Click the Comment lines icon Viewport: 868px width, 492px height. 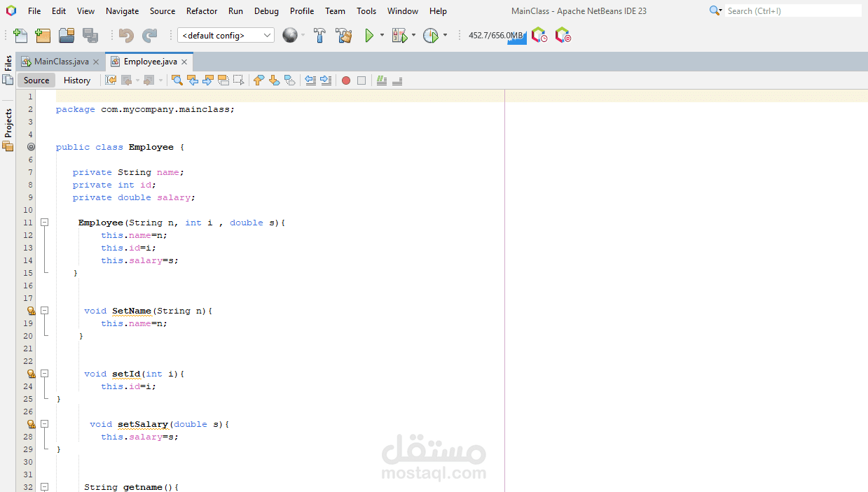tap(382, 80)
